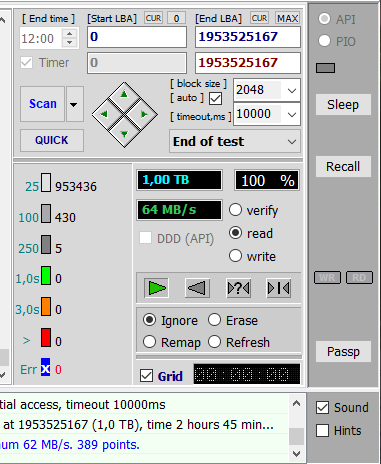This screenshot has width=381, height=464.
Task: Click the green 1,0s block swatch
Action: 46,275
